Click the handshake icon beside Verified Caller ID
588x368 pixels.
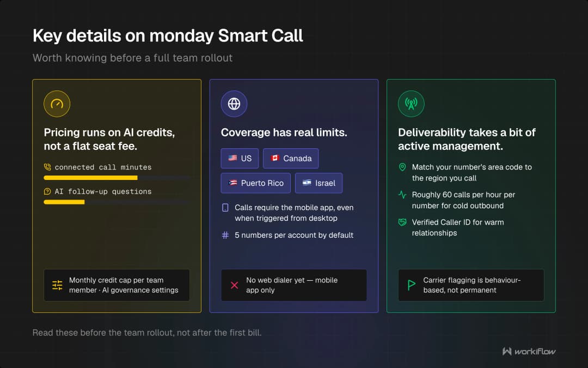[402, 222]
